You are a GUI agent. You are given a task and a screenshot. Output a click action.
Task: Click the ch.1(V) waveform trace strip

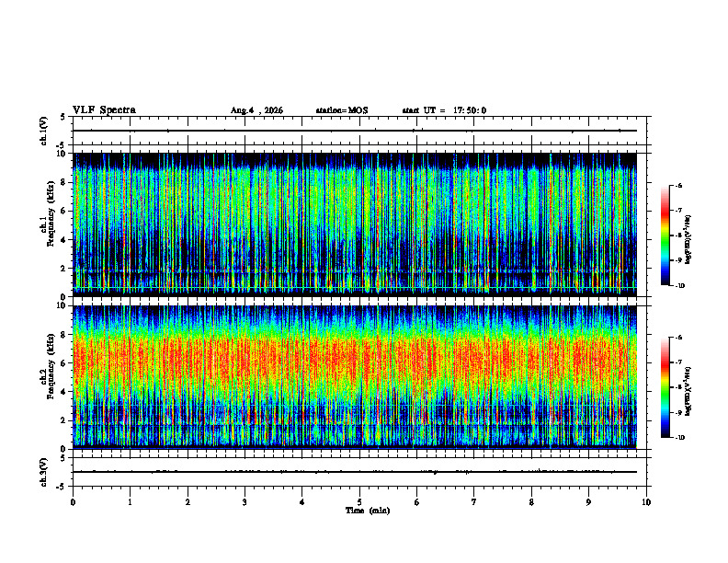tap(355, 131)
